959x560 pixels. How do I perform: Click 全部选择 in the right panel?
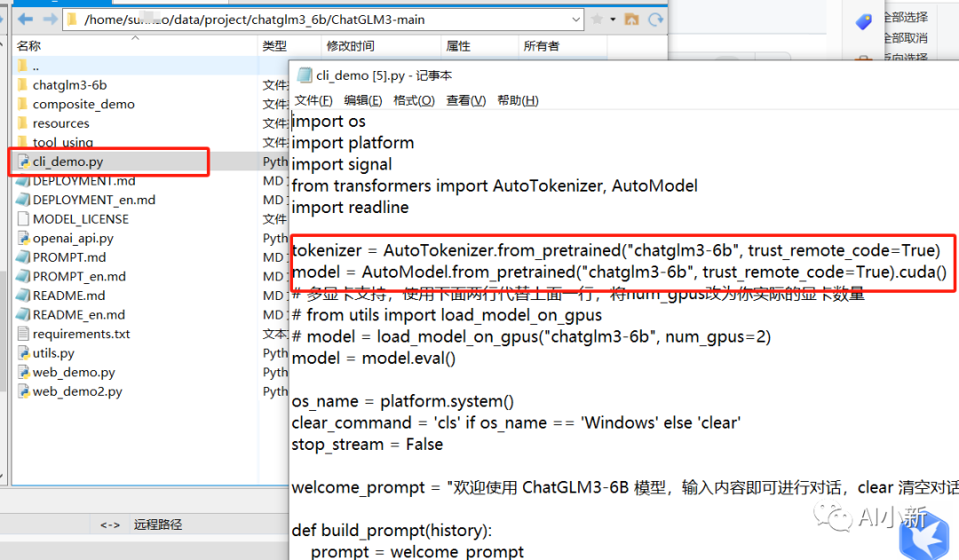point(906,17)
